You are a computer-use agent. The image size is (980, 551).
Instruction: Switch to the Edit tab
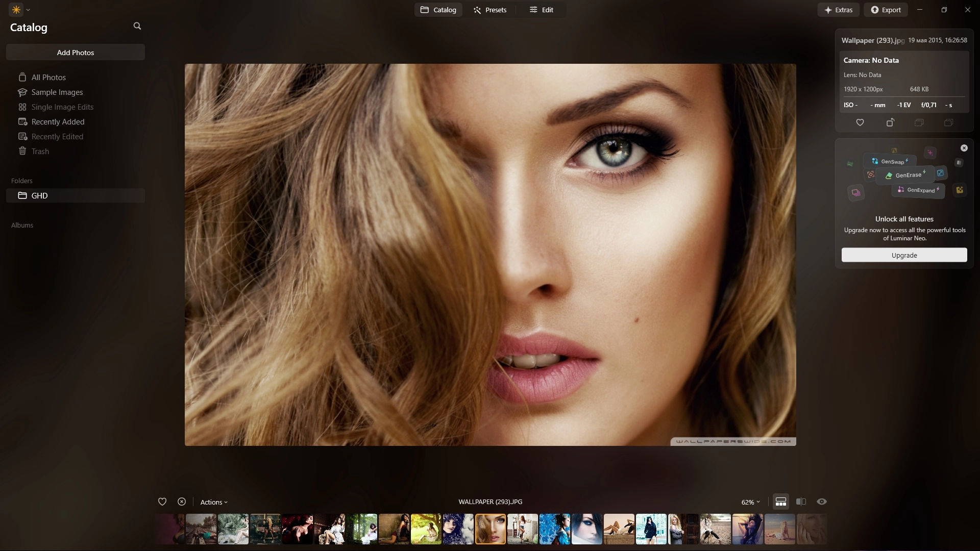click(x=542, y=9)
